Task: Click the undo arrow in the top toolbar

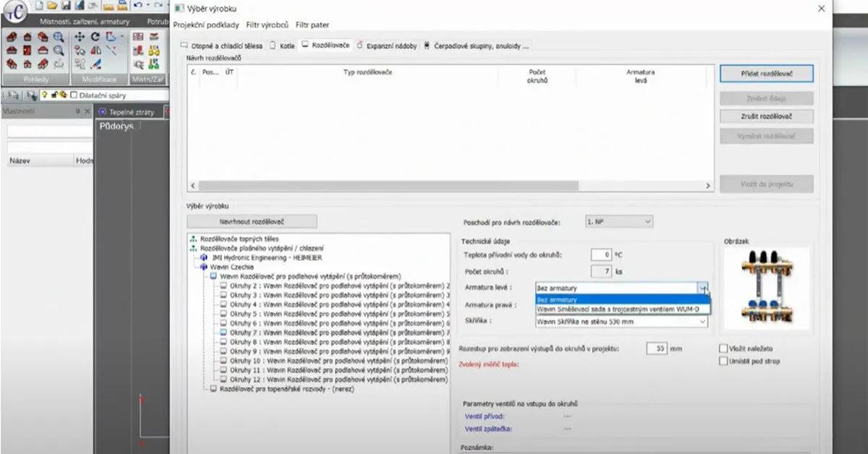Action: [138, 6]
